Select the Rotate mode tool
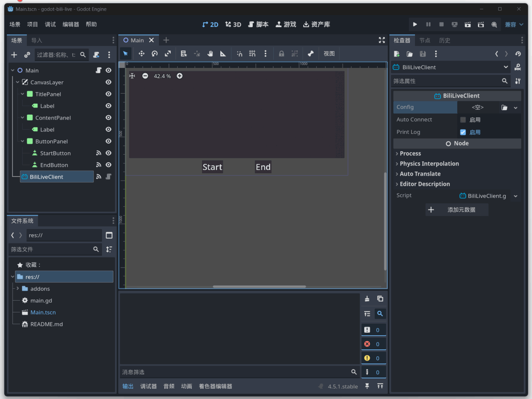The height and width of the screenshot is (399, 532). (x=154, y=54)
